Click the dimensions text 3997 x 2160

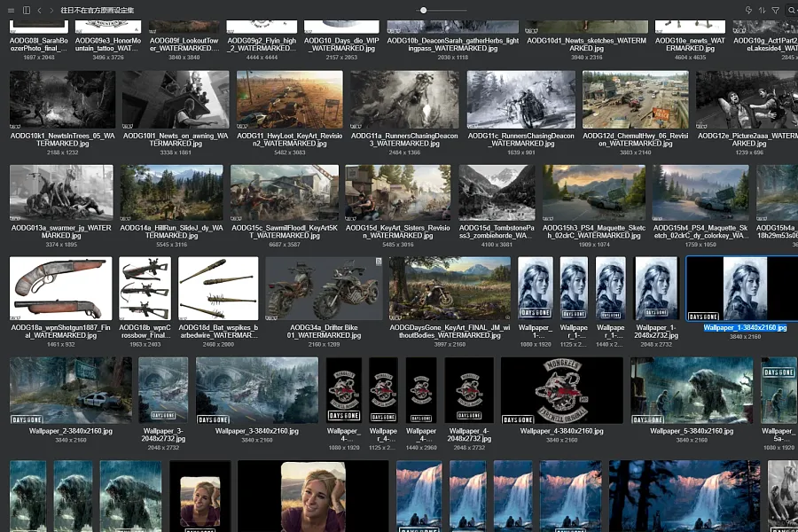[x=450, y=345]
